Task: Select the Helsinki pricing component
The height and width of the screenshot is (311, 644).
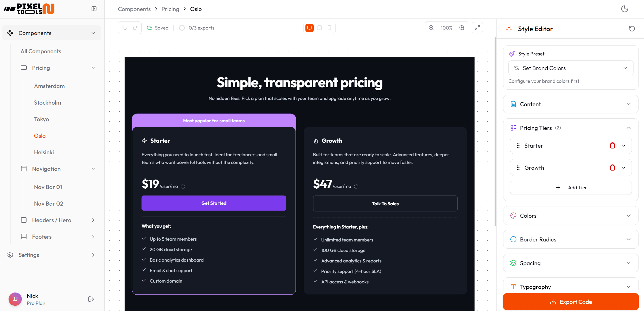Action: coord(44,152)
